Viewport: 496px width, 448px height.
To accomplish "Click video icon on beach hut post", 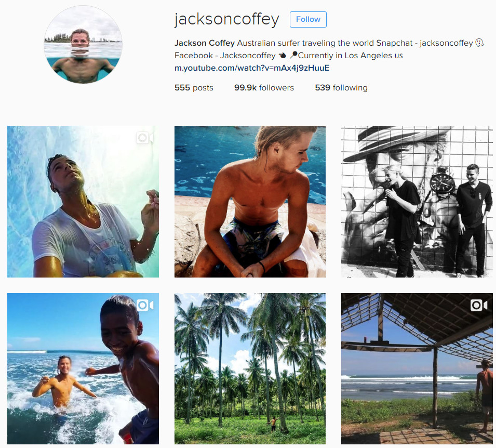I will pos(479,305).
